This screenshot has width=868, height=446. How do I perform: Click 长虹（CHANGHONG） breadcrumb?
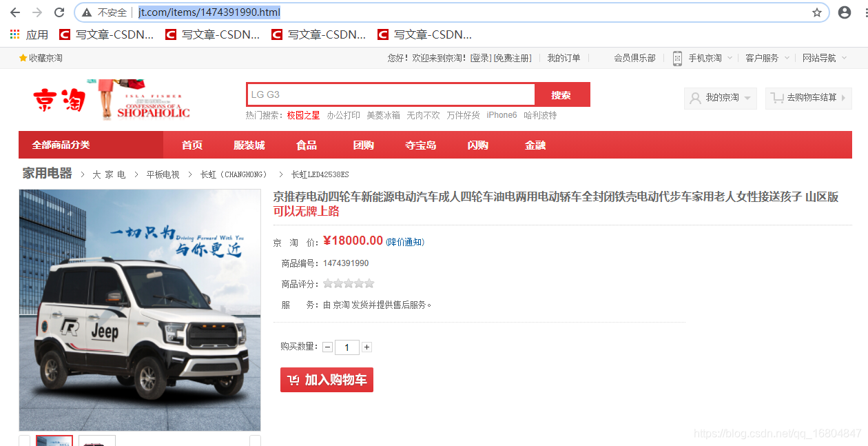coord(234,174)
